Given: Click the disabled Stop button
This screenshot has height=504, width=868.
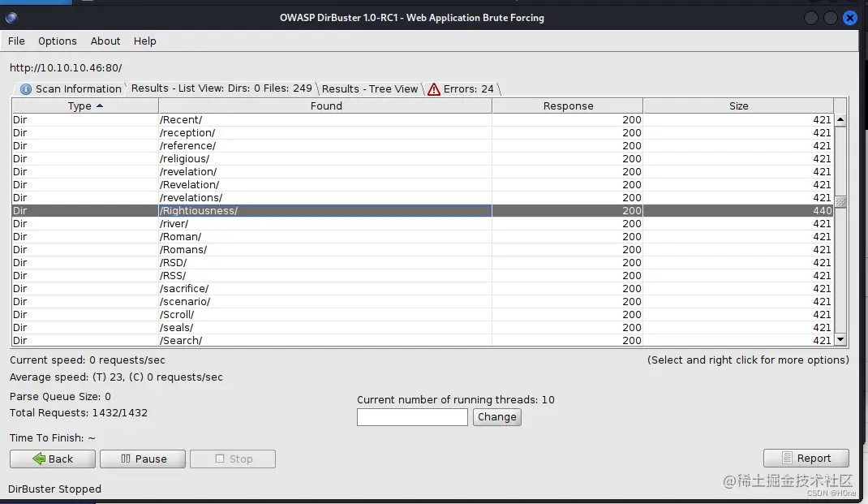Looking at the screenshot, I should click(233, 459).
